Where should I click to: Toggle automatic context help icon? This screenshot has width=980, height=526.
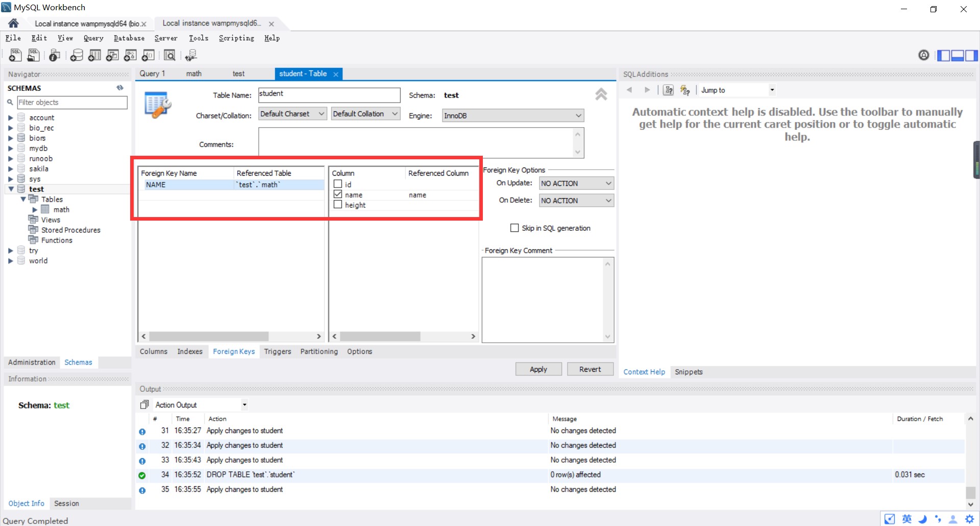685,90
